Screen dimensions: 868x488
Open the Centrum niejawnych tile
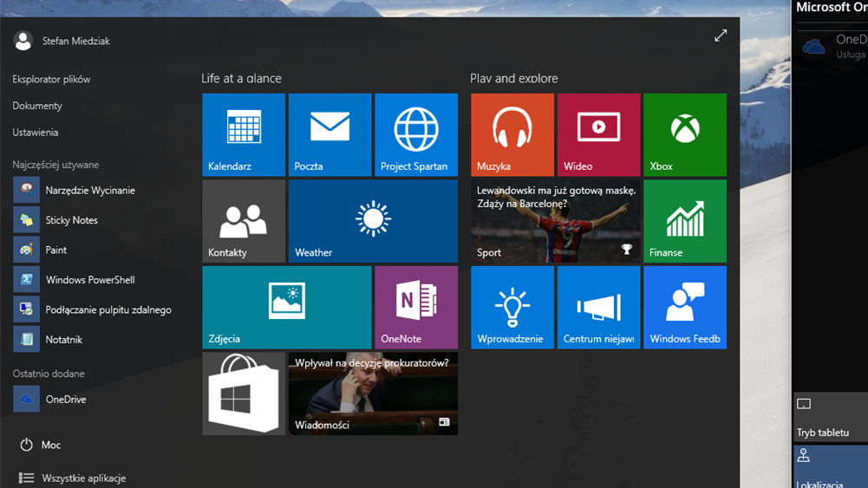click(599, 308)
